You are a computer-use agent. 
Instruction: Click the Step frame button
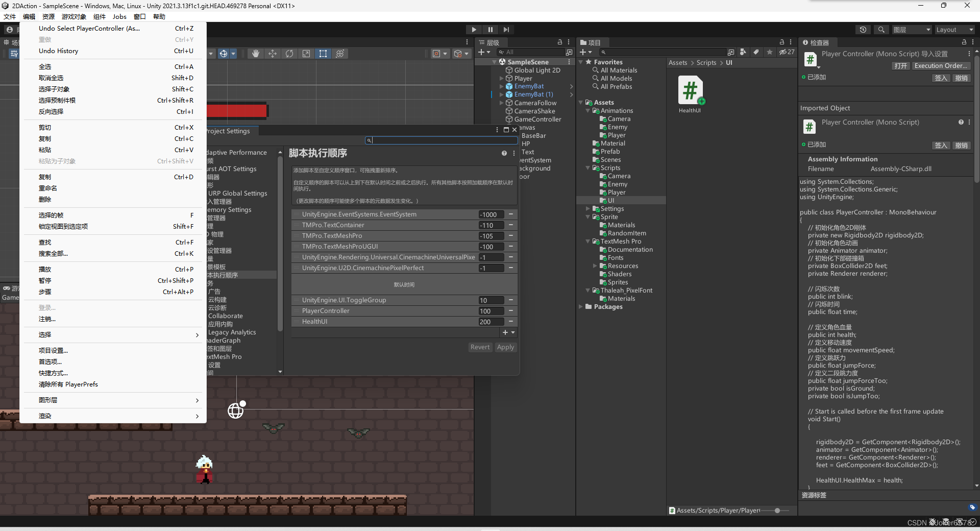click(506, 30)
